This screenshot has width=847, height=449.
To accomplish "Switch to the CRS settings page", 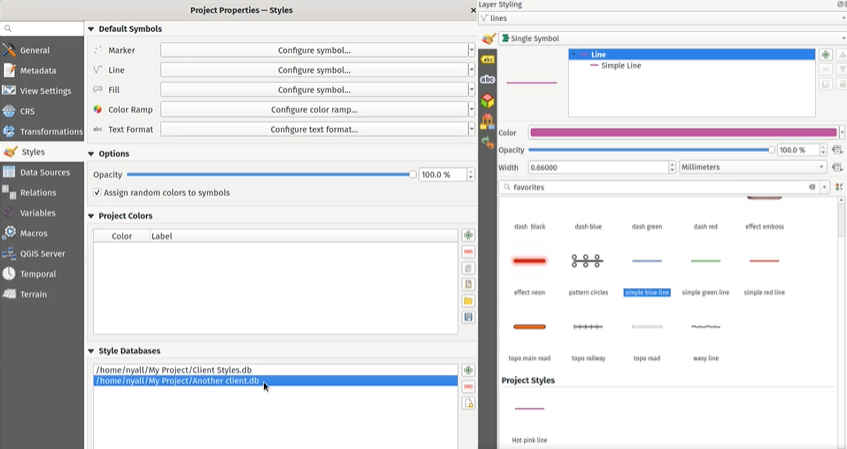I will [27, 111].
